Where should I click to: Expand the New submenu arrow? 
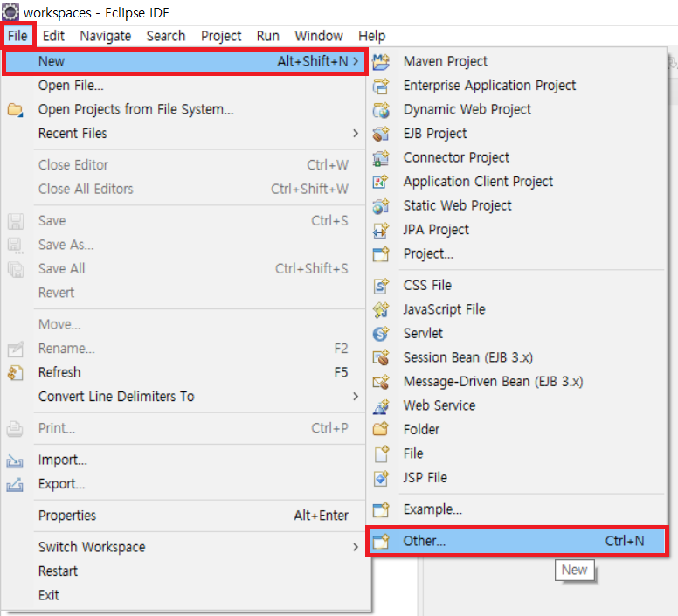pos(356,61)
